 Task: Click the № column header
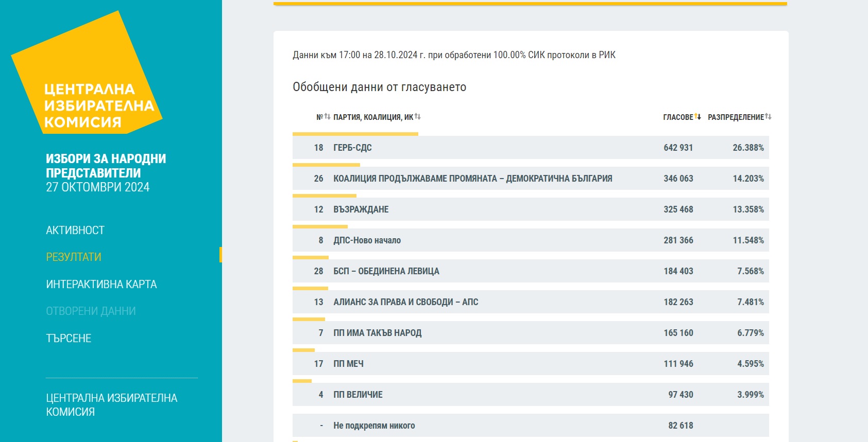click(x=319, y=117)
